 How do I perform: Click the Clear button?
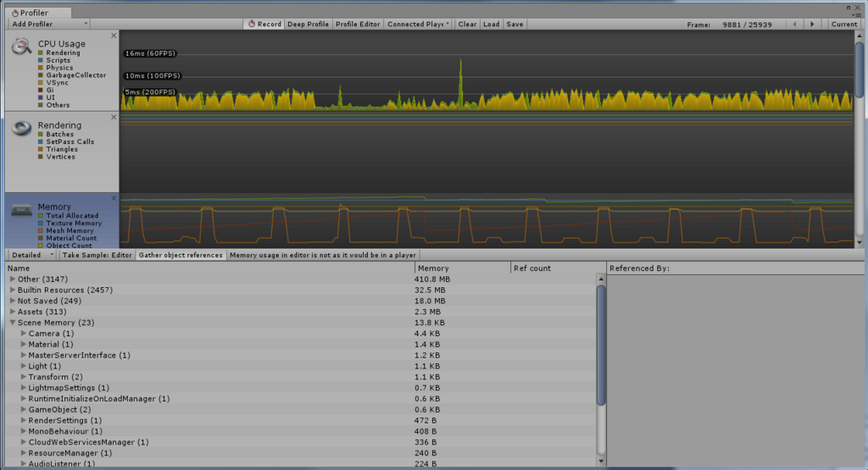click(x=467, y=24)
